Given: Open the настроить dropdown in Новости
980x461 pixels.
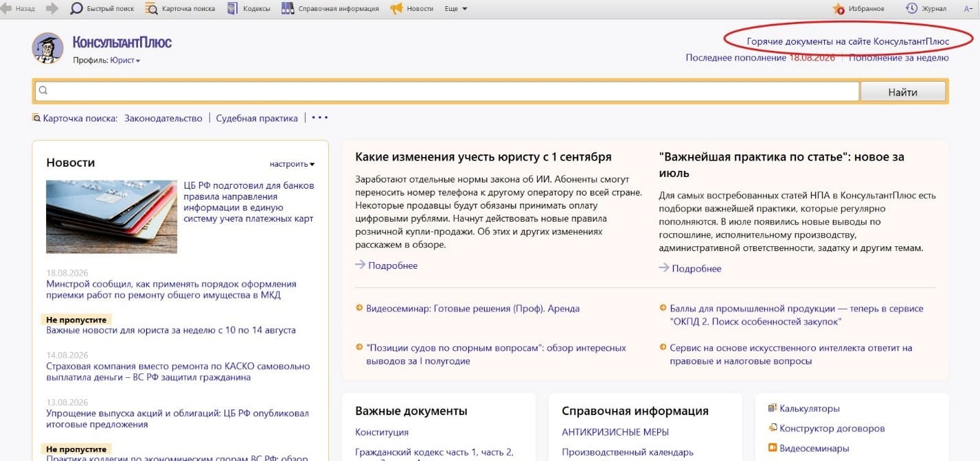Looking at the screenshot, I should (x=292, y=164).
